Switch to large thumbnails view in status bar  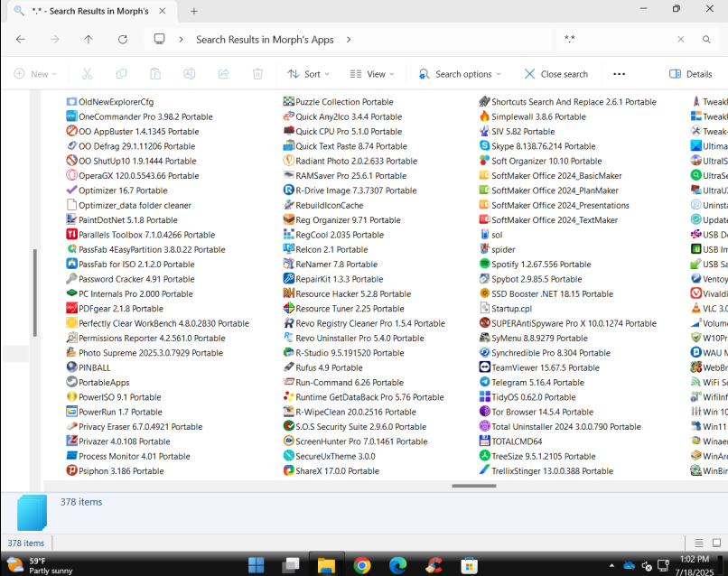pos(717,543)
